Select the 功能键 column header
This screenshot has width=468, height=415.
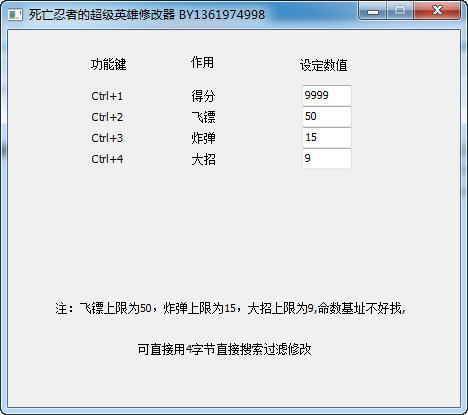coord(109,64)
